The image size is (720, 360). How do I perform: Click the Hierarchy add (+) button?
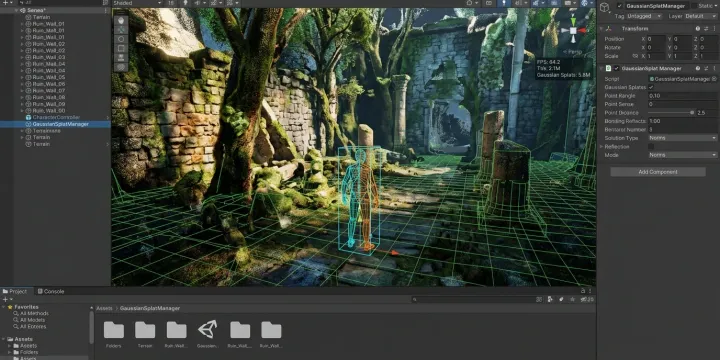coord(5,3)
